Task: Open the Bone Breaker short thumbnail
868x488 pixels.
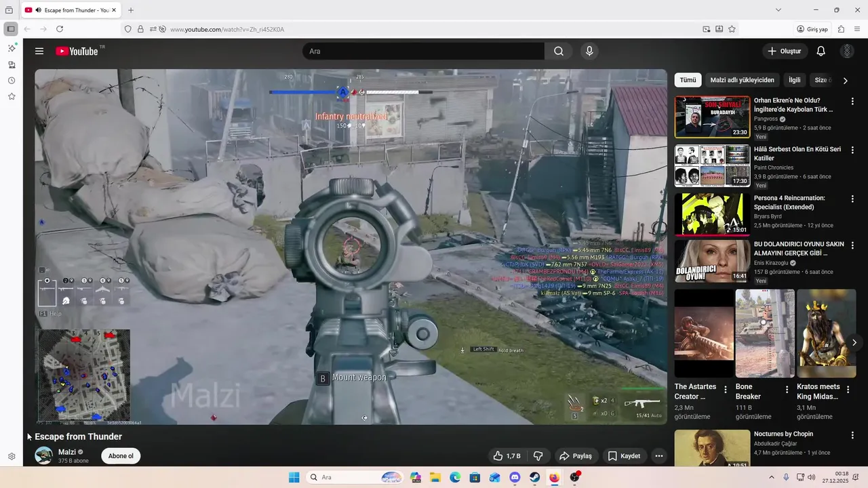Action: point(765,333)
